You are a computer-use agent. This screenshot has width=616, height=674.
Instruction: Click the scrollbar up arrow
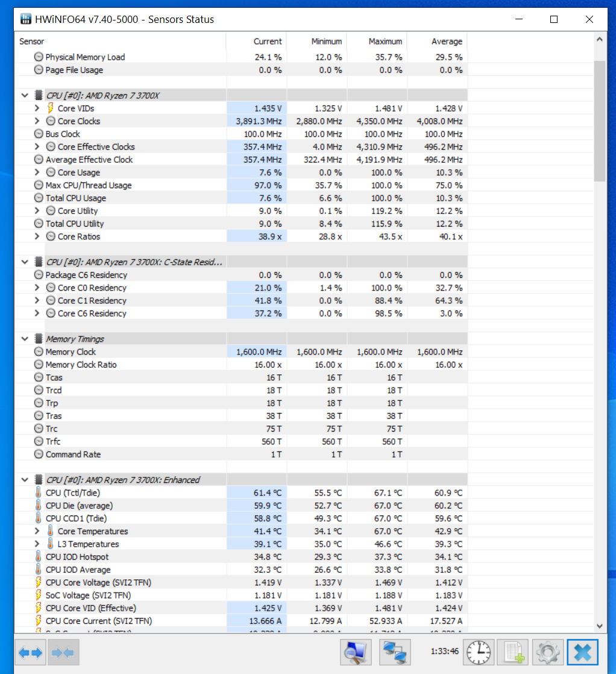coord(600,40)
